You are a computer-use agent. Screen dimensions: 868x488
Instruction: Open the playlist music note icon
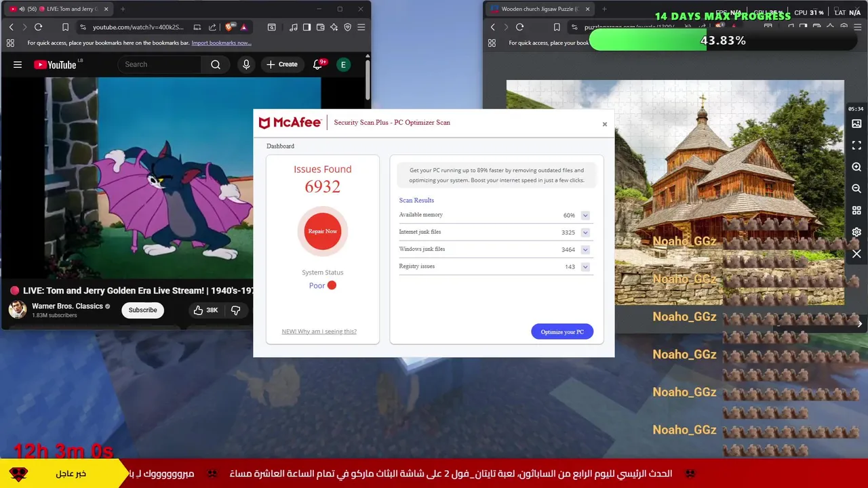coord(293,27)
